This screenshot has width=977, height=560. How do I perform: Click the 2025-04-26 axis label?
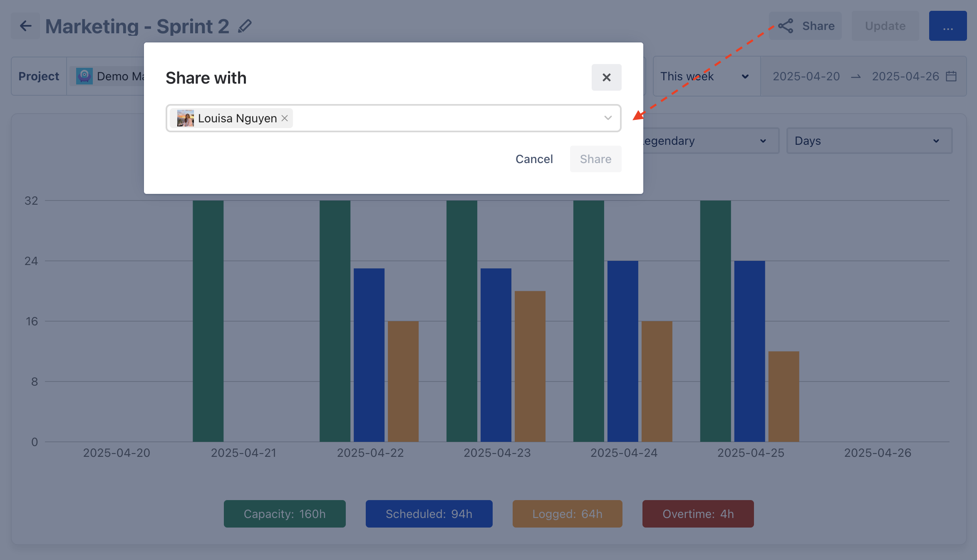pos(878,453)
